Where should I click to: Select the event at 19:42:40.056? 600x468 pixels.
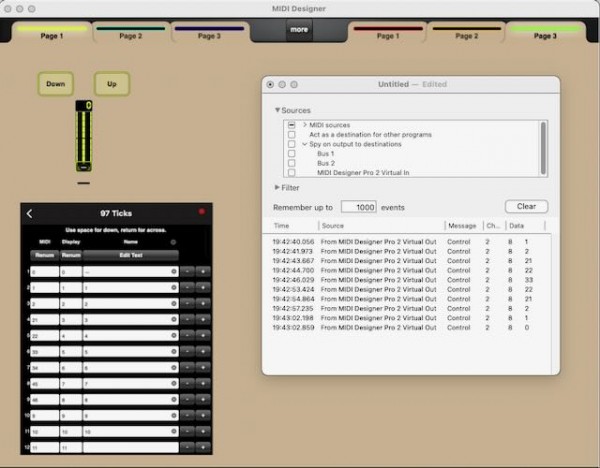(407, 242)
